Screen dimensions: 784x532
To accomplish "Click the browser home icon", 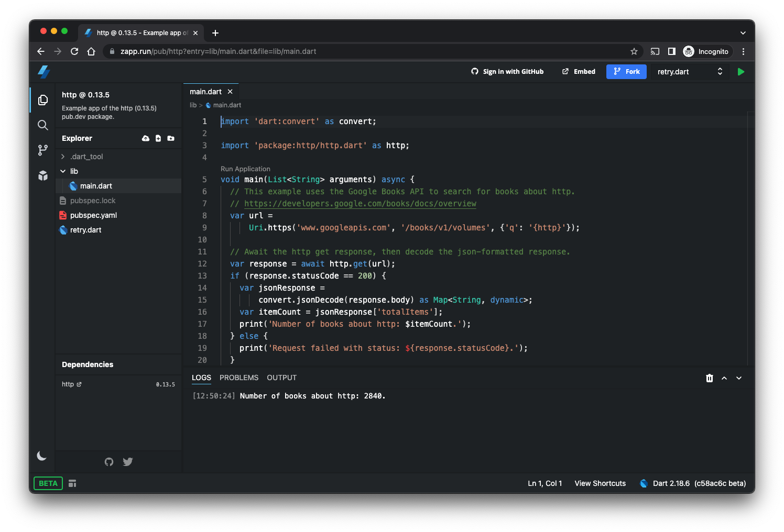I will click(91, 51).
